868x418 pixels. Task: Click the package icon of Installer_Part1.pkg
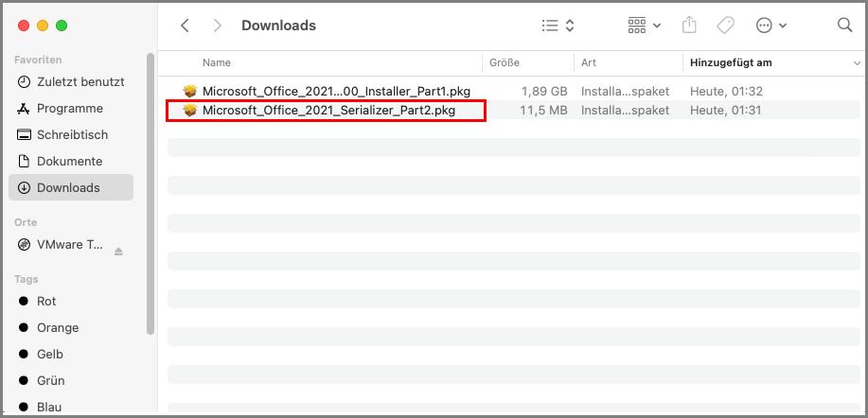(x=190, y=91)
